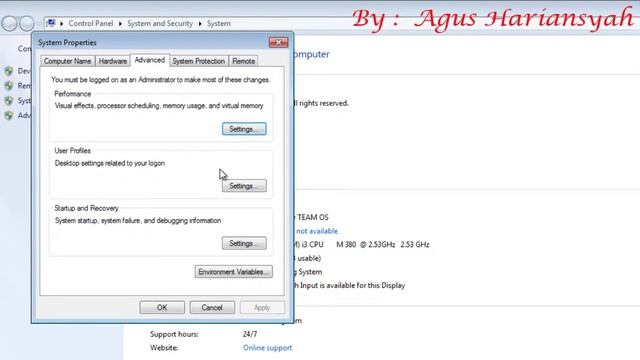Click 'Desktop settings related to your logon' text
Screen dimensions: 640x360
(x=110, y=163)
